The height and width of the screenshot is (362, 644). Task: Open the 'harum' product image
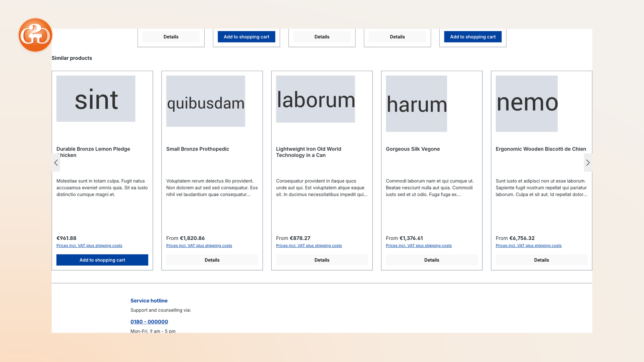click(x=416, y=104)
